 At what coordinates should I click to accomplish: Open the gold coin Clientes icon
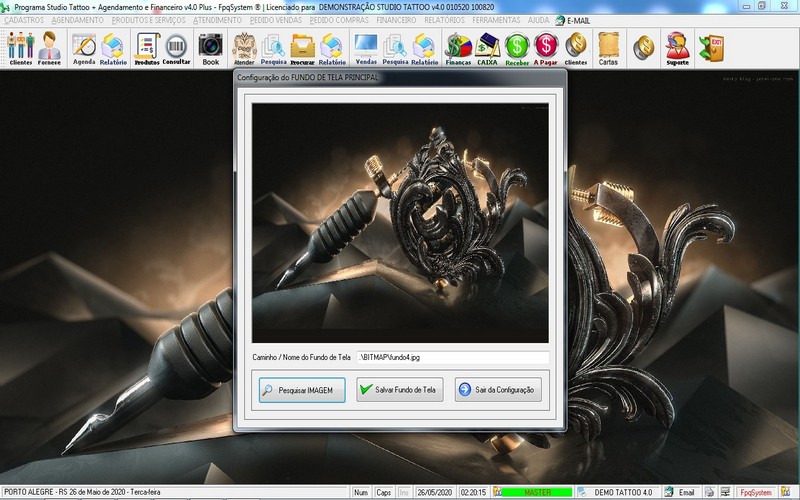coord(576,48)
